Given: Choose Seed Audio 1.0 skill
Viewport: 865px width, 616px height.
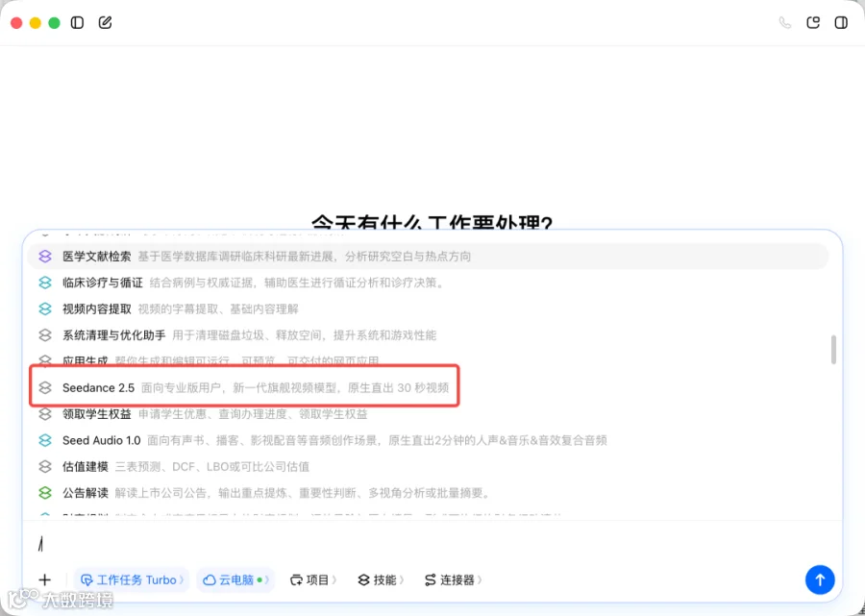Looking at the screenshot, I should (x=428, y=440).
